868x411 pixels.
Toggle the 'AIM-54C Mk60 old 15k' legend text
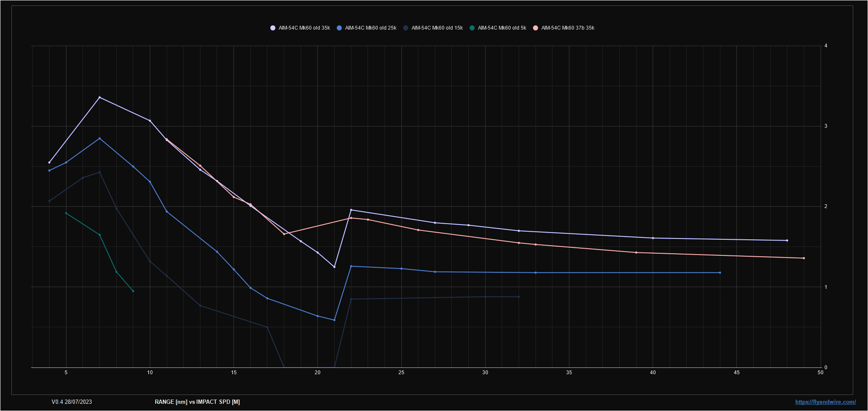(x=437, y=28)
